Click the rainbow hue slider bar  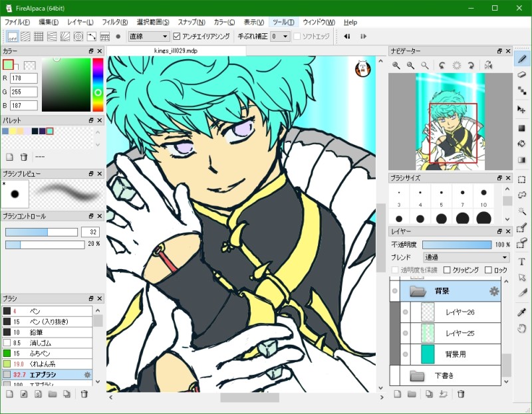(x=98, y=84)
